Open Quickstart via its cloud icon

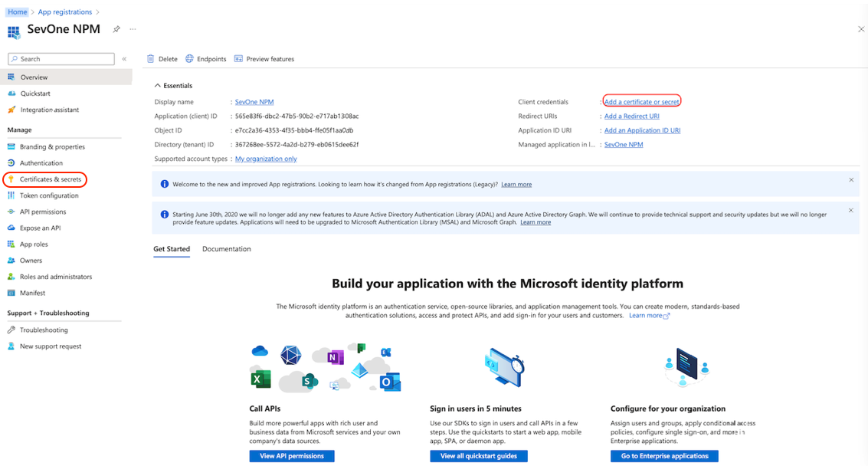11,94
